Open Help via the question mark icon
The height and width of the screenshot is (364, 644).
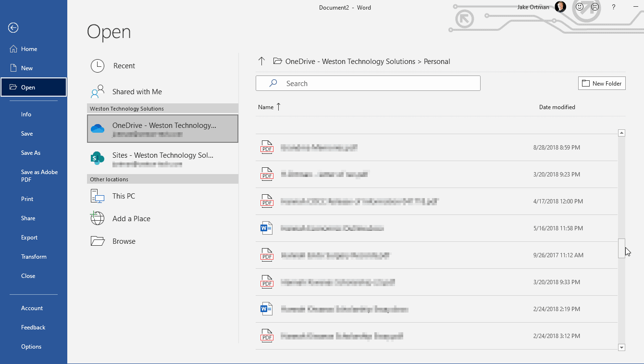614,7
